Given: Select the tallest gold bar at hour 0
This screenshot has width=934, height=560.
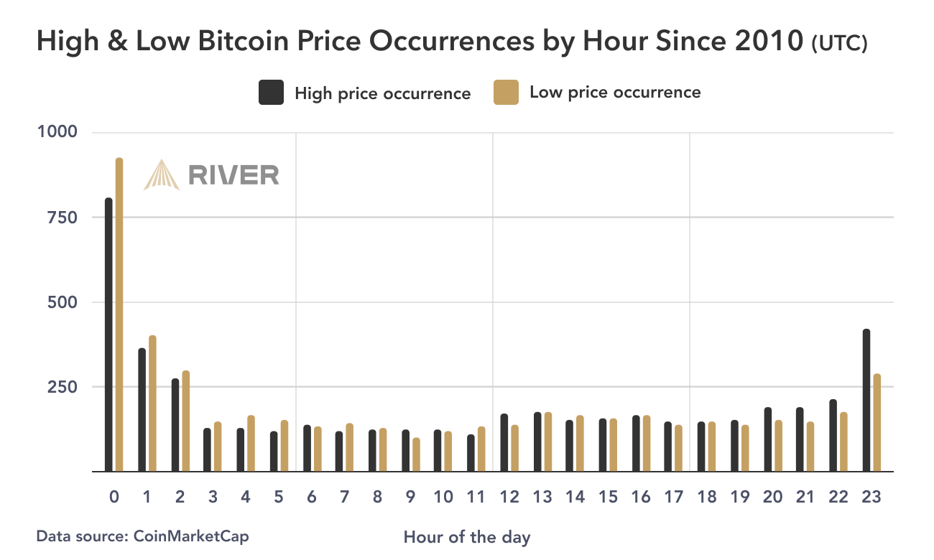Looking at the screenshot, I should click(120, 314).
